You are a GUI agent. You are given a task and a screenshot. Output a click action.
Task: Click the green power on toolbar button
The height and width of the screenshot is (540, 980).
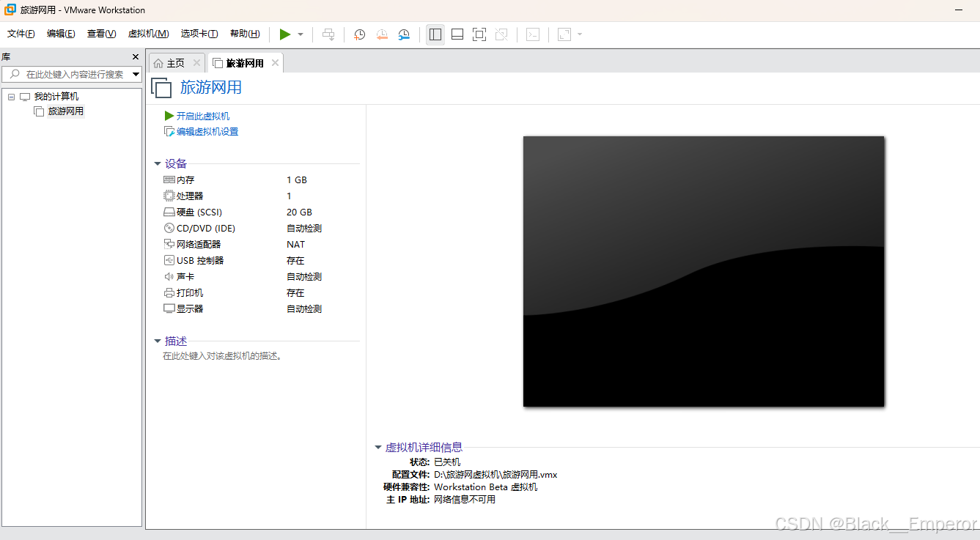point(285,34)
